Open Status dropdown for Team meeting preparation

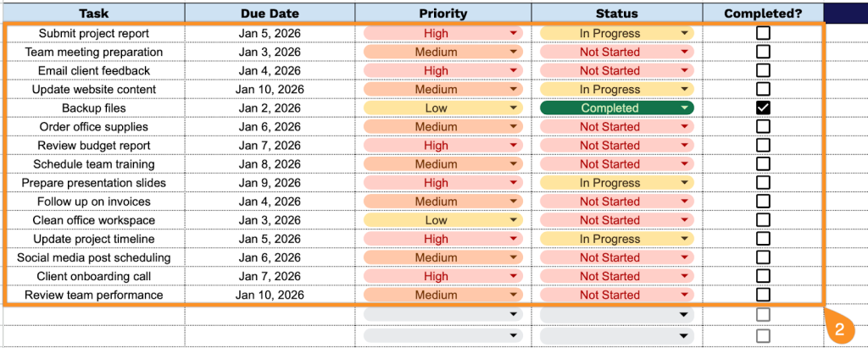coord(685,52)
